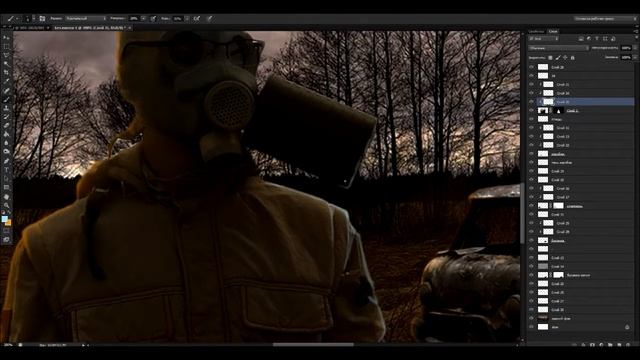Screen dimensions: 640x360
Task: Select layer Слой 27
Action: (x=581, y=301)
